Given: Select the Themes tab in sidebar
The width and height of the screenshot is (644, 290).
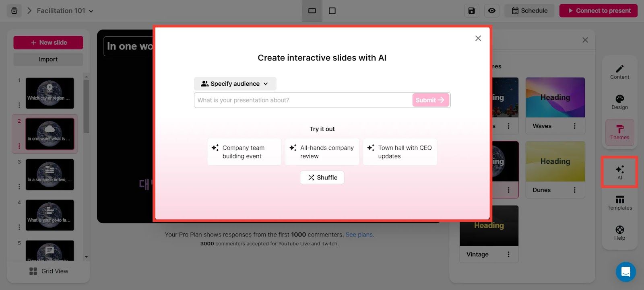Looking at the screenshot, I should tap(619, 132).
